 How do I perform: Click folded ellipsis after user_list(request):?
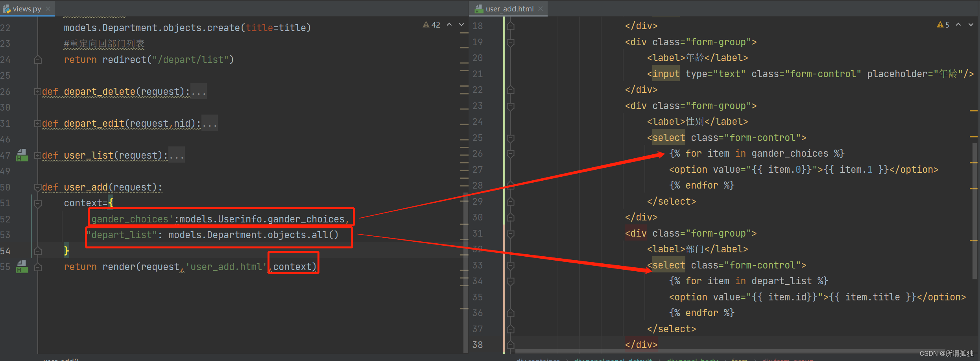176,156
